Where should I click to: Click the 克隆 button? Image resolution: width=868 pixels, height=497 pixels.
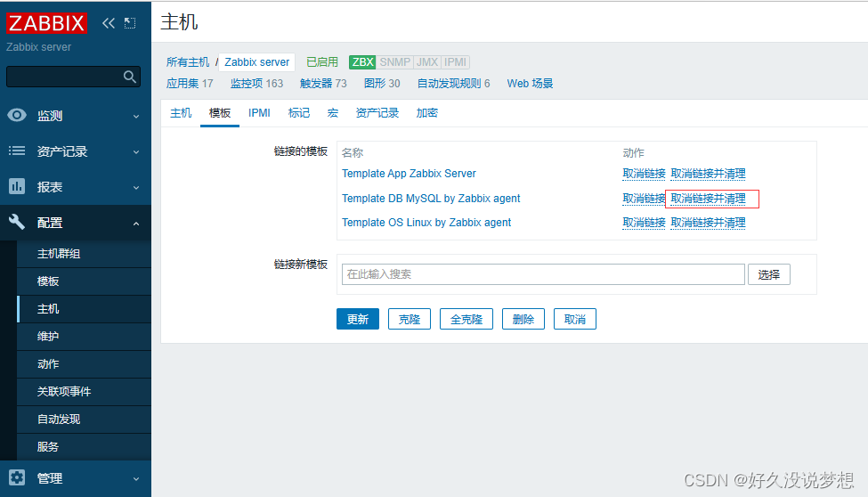410,319
